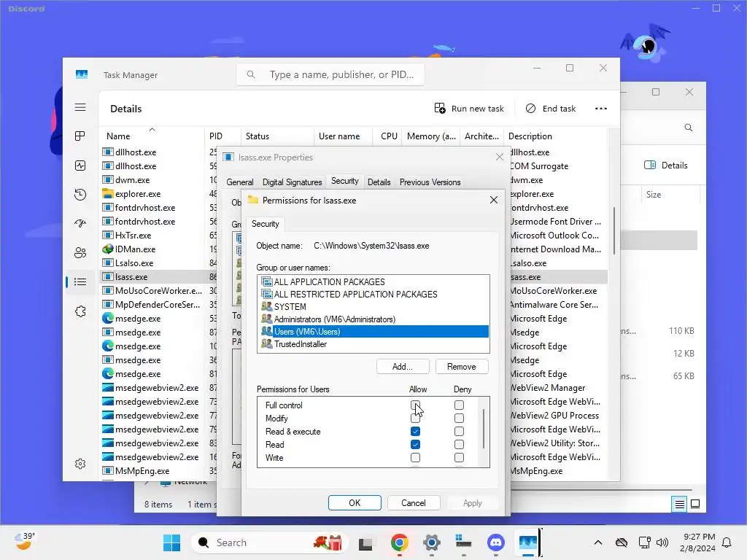Click the Run new task button

(x=469, y=109)
